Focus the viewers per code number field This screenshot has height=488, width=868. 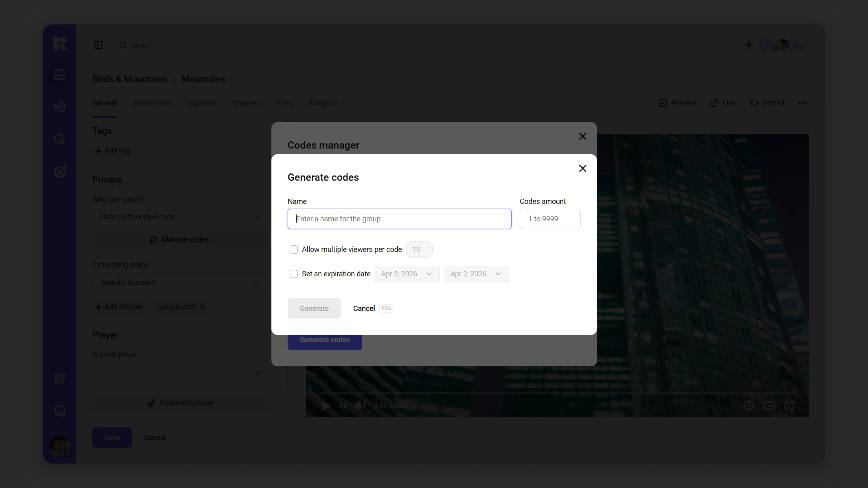coord(419,250)
